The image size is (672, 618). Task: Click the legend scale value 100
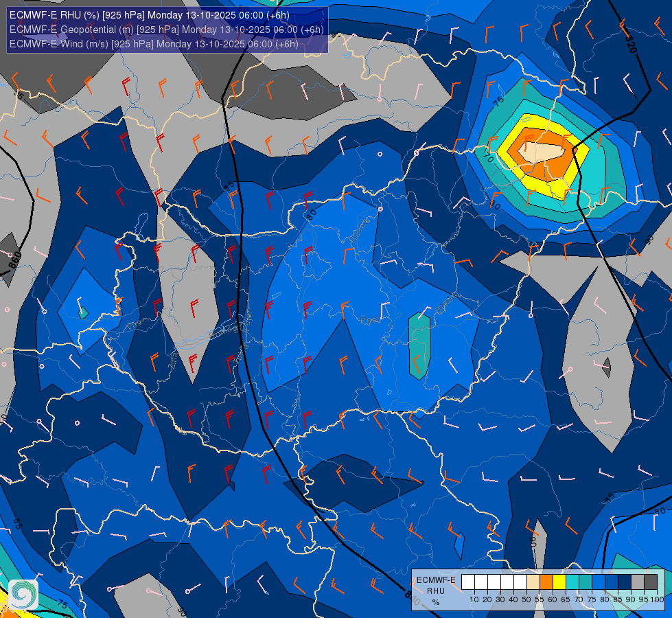pyautogui.click(x=657, y=599)
